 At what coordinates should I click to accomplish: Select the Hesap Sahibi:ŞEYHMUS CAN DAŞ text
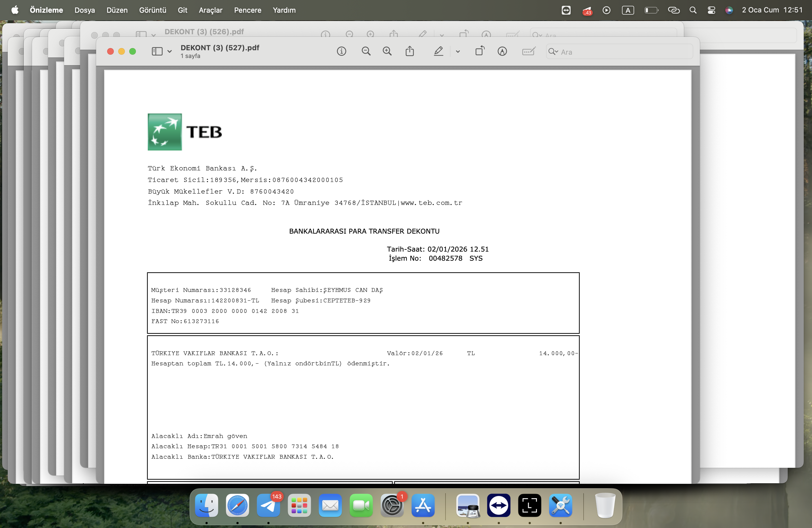327,290
